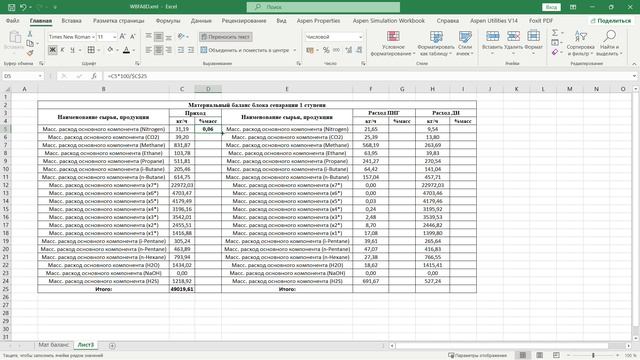Apply the font color A swatch

click(x=127, y=50)
